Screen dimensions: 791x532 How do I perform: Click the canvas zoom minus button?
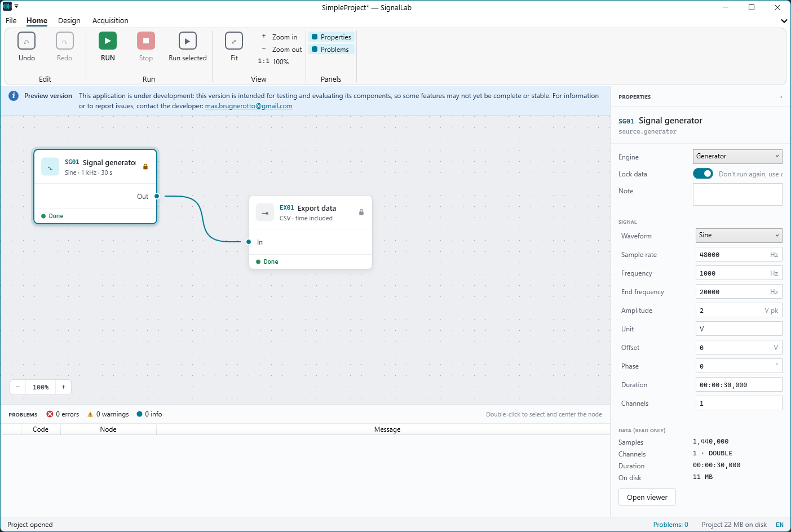tap(18, 387)
